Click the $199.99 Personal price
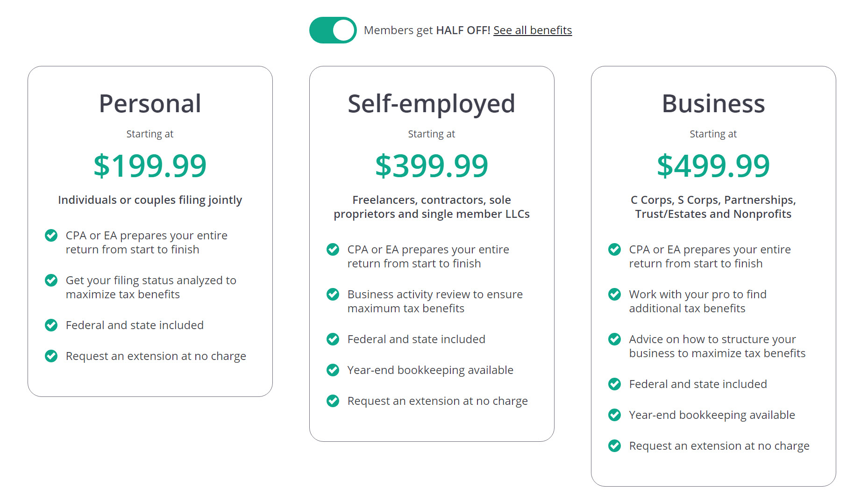Viewport: 868px width, 496px height. point(150,166)
